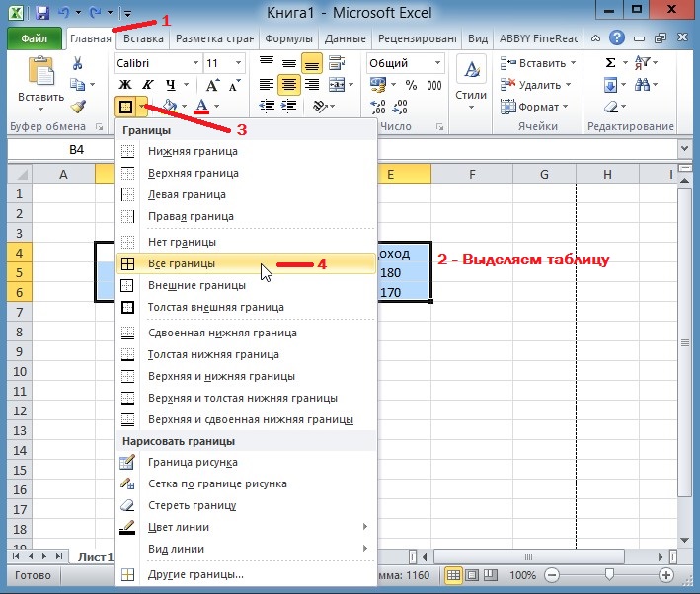700x594 pixels.
Task: Choose Толстая внешняя граница item
Action: [245, 307]
